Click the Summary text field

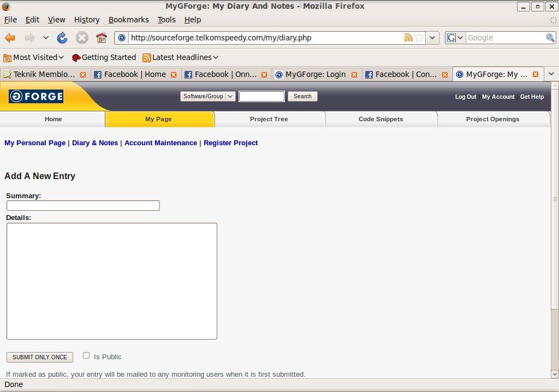(x=83, y=205)
